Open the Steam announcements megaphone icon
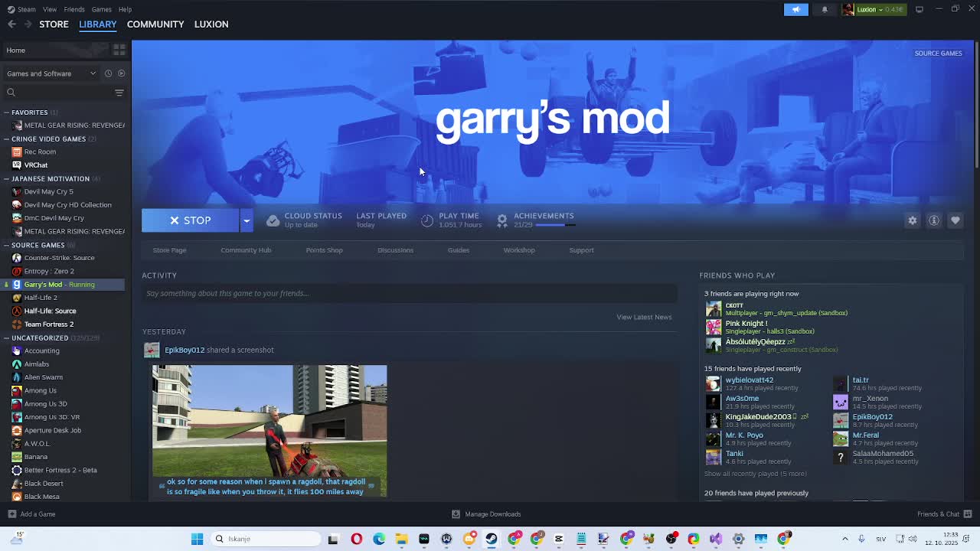Screen dimensions: 980x551 [x=795, y=9]
